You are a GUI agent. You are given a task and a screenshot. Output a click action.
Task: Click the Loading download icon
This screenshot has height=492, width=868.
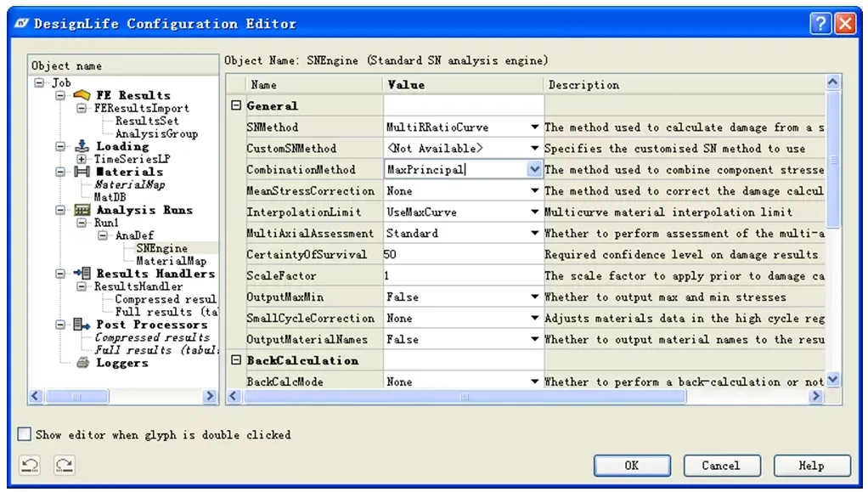pyautogui.click(x=82, y=146)
